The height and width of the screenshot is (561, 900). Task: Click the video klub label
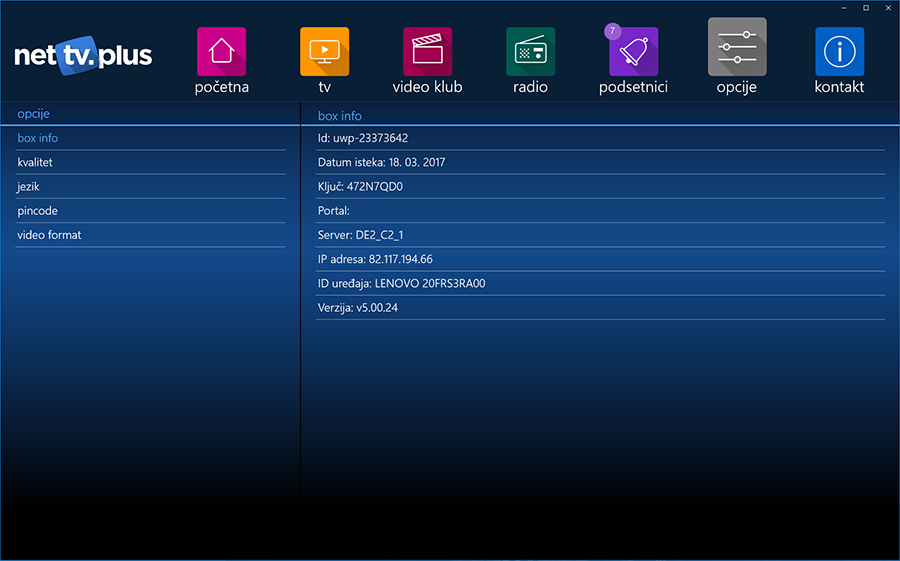click(428, 87)
